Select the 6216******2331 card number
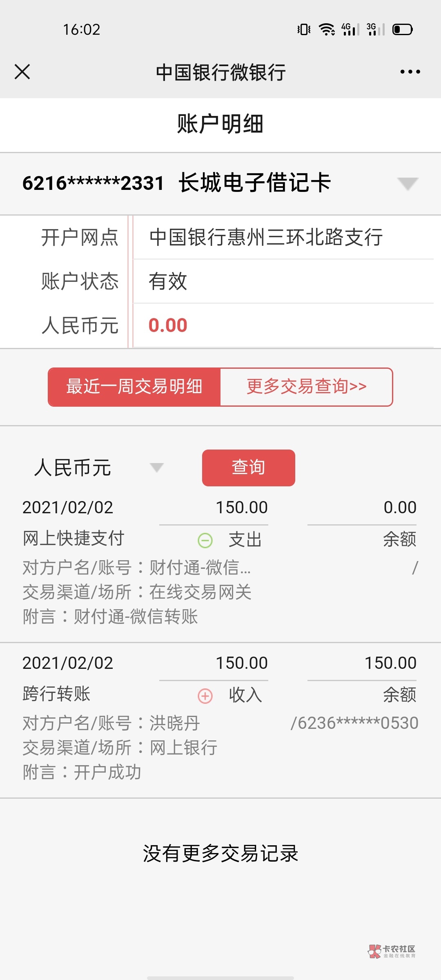Image resolution: width=441 pixels, height=980 pixels. pos(93,183)
